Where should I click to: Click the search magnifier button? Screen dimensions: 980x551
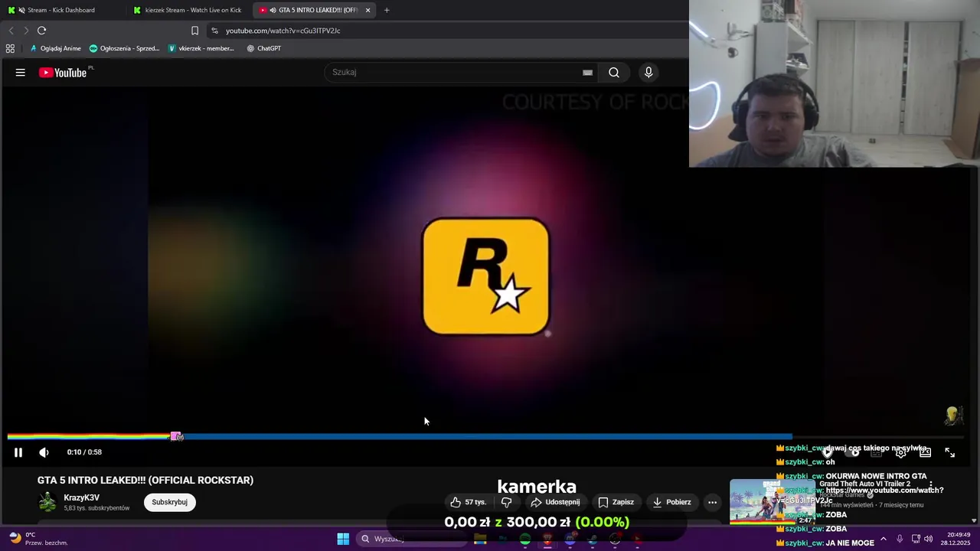614,73
